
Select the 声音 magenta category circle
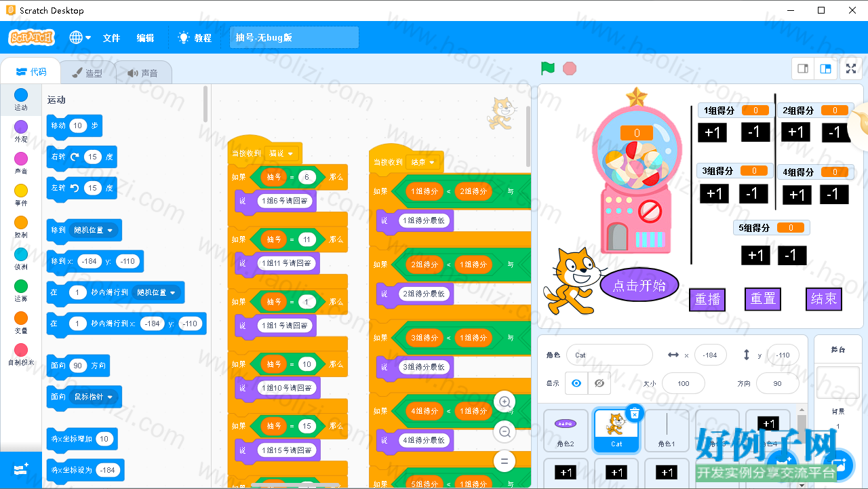21,159
